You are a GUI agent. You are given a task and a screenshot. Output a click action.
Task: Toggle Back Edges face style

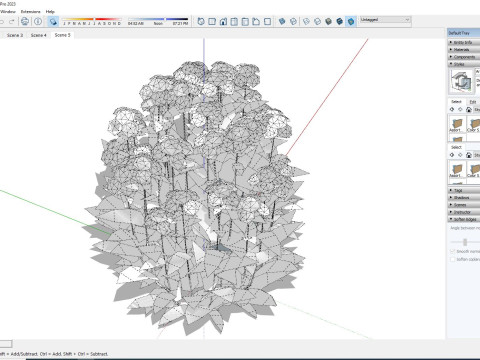point(293,22)
